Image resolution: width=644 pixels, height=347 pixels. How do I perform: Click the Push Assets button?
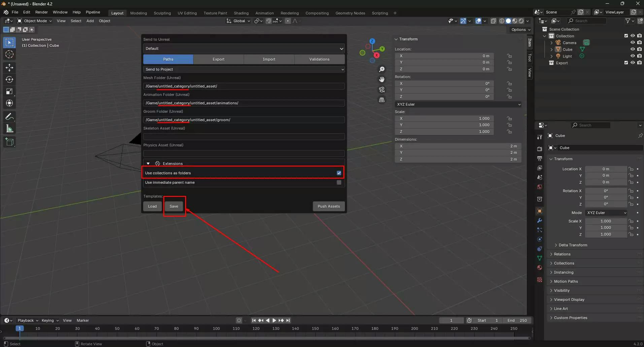pyautogui.click(x=329, y=206)
